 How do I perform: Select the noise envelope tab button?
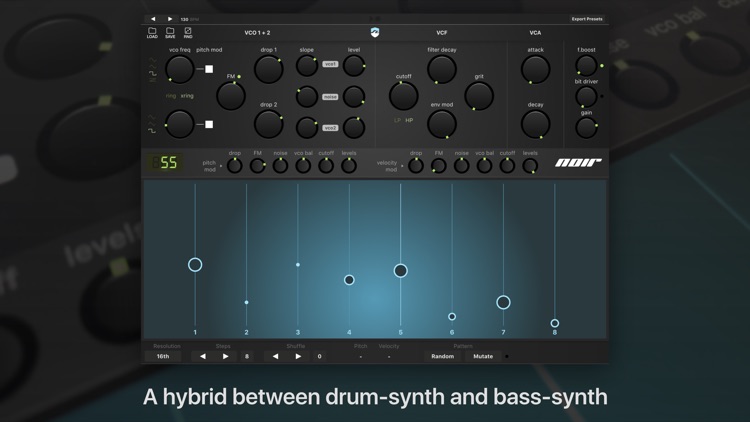[330, 97]
